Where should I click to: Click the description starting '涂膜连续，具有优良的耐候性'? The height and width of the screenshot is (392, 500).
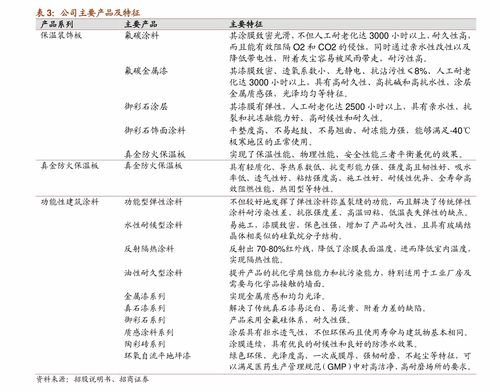323,344
